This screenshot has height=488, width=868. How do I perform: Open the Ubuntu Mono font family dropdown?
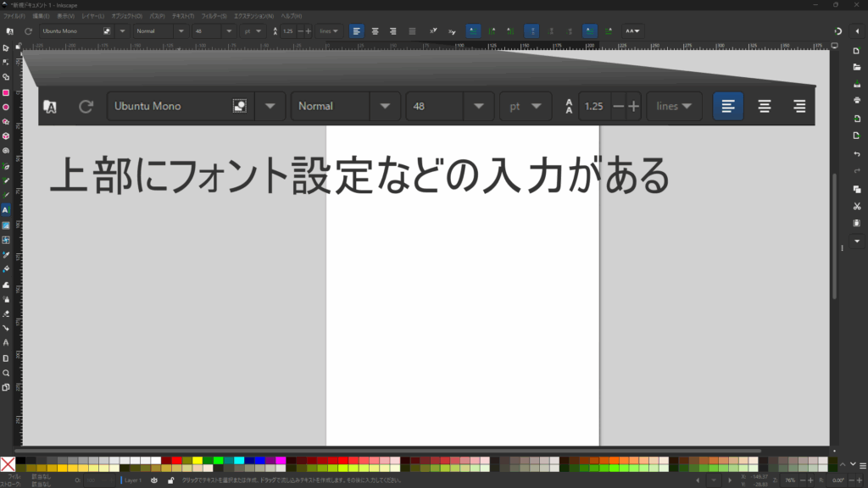pos(123,31)
